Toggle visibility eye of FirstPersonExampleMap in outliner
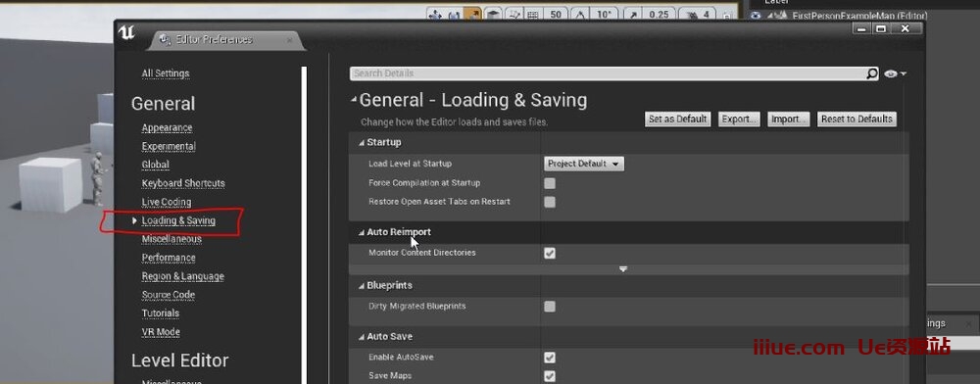 click(756, 16)
